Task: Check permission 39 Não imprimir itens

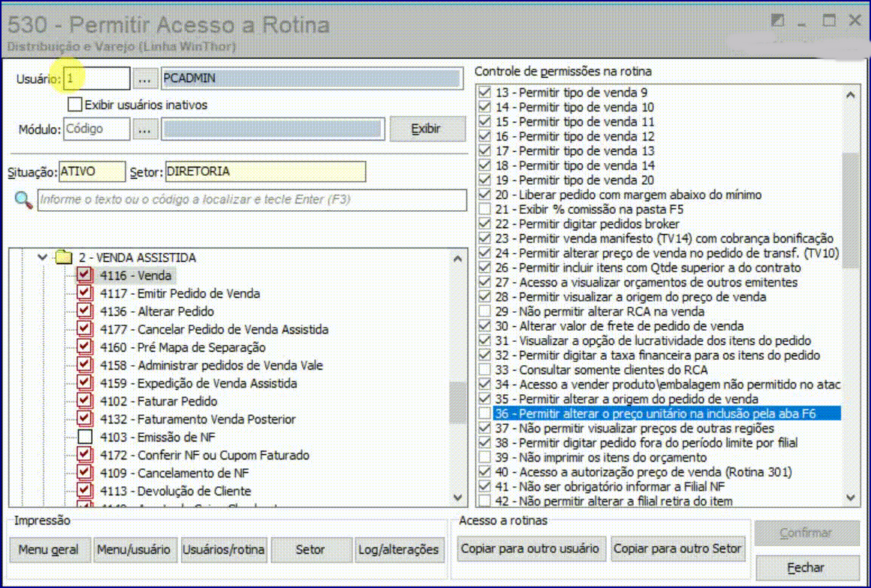Action: [485, 458]
